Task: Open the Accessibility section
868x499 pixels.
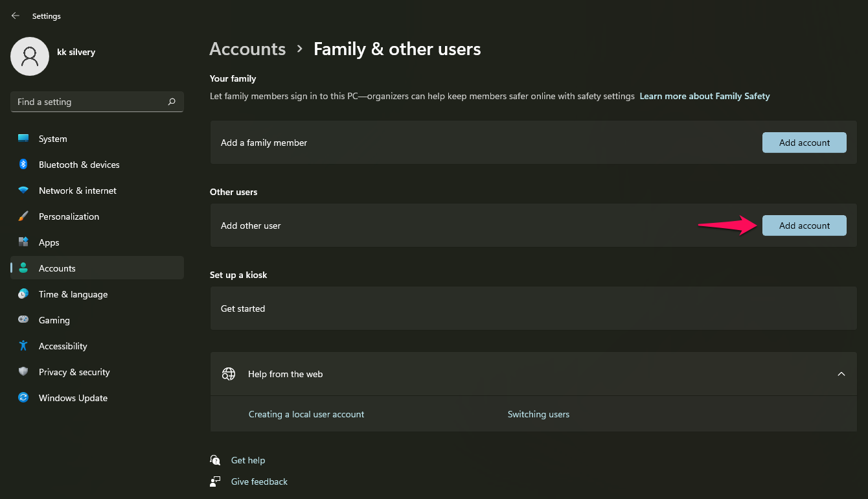Action: point(62,345)
